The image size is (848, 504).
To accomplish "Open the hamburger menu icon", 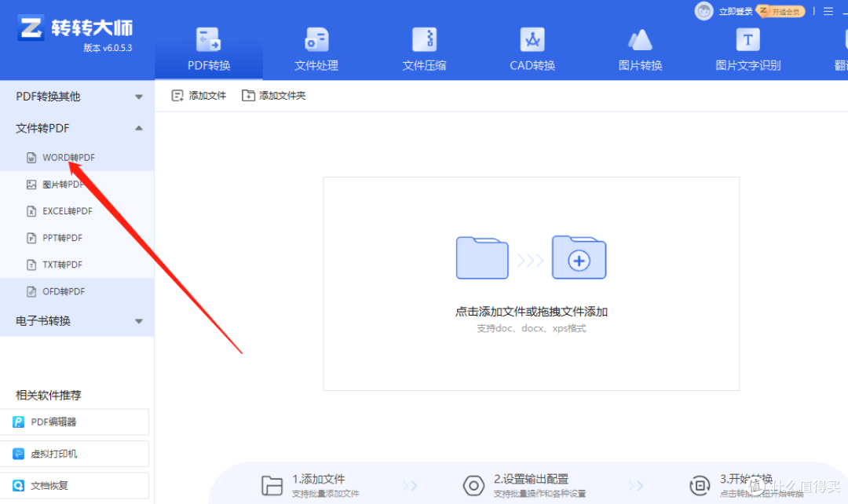I will click(828, 11).
